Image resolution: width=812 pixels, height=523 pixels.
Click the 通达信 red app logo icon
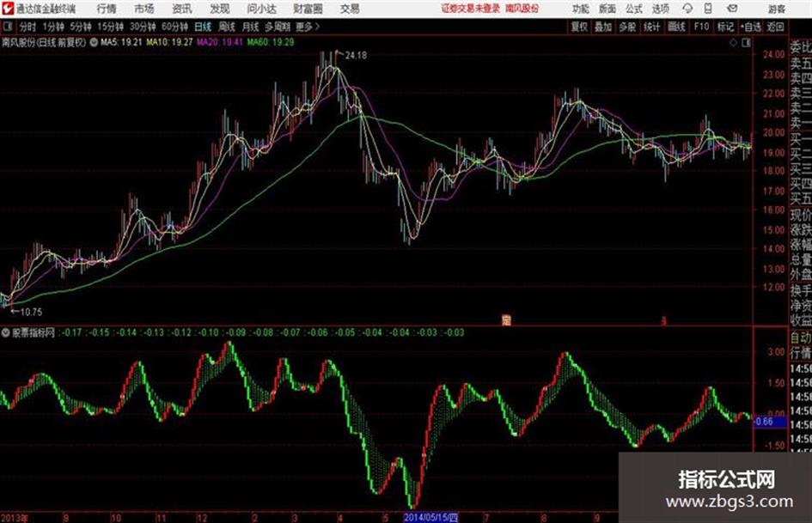[7, 9]
